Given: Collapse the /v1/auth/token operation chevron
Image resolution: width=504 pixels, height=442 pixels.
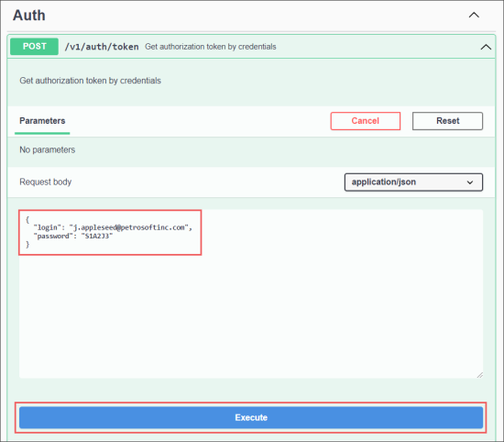Looking at the screenshot, I should 486,47.
